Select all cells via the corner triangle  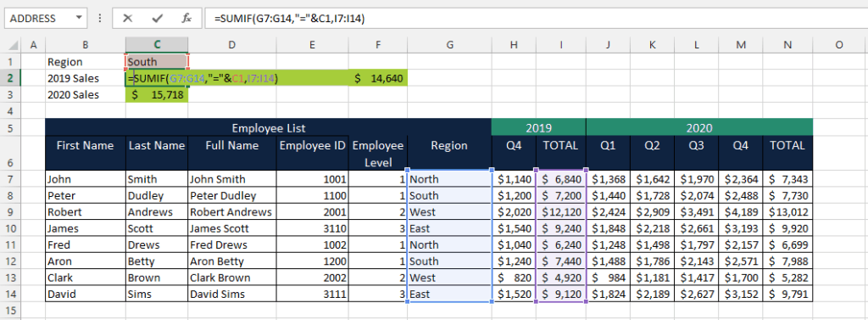[x=10, y=46]
